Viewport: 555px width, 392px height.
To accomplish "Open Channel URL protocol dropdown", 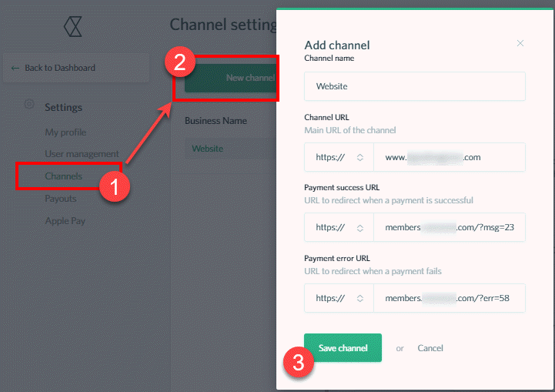I will (339, 157).
